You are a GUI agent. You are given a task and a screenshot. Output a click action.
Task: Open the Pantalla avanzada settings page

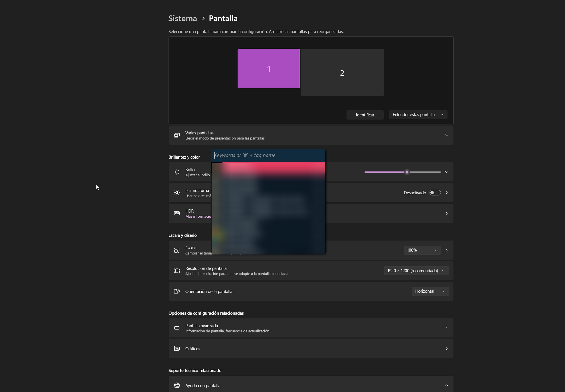point(311,328)
